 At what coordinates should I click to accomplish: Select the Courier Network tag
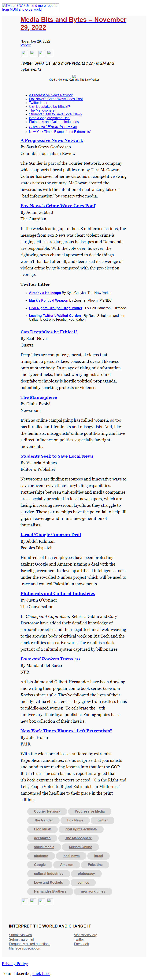pos(47,811)
